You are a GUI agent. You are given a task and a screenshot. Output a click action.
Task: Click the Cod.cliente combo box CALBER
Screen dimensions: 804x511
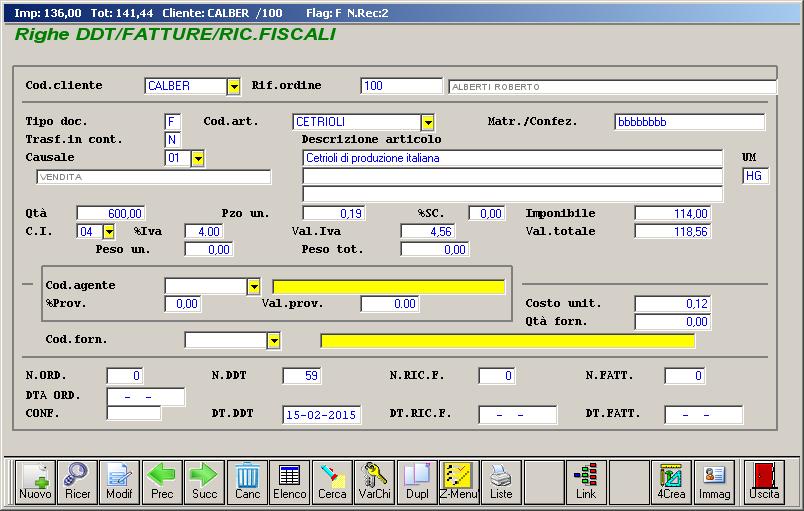pos(192,86)
